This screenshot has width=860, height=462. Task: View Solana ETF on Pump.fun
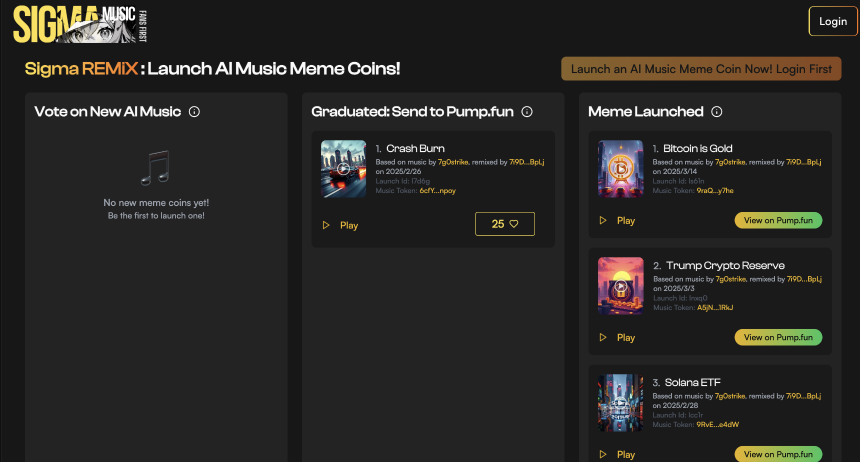click(x=778, y=454)
